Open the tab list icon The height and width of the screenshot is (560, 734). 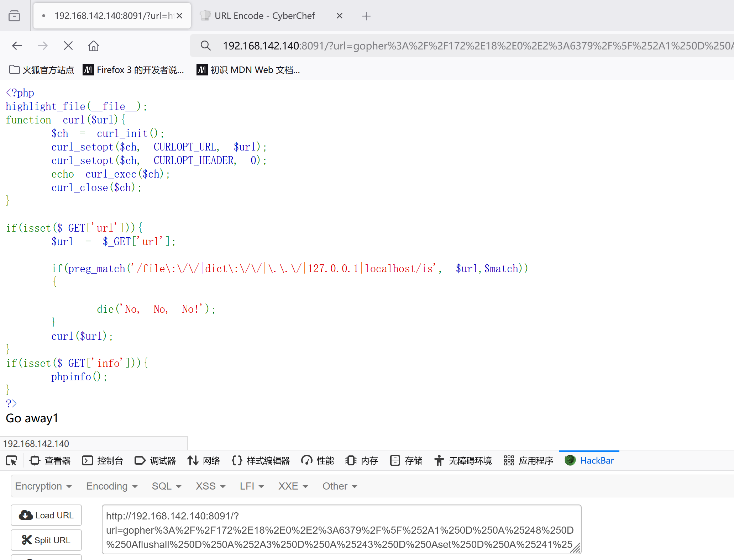(14, 16)
